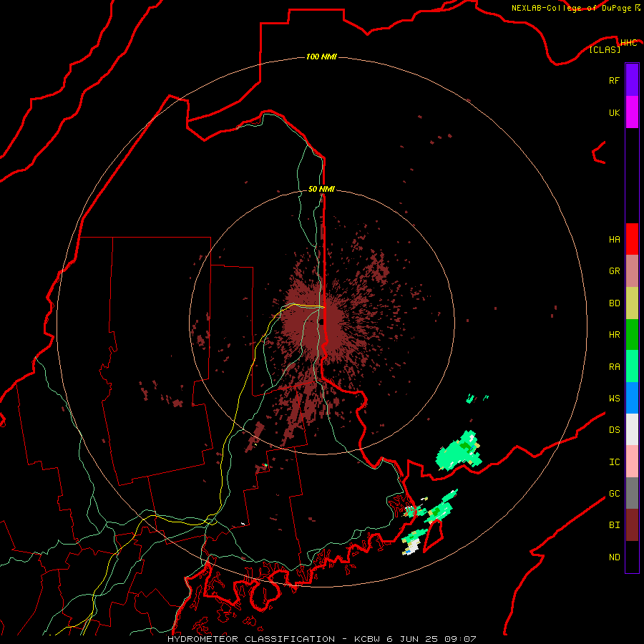
Task: Click the DS white legend swatch
Action: tap(632, 429)
